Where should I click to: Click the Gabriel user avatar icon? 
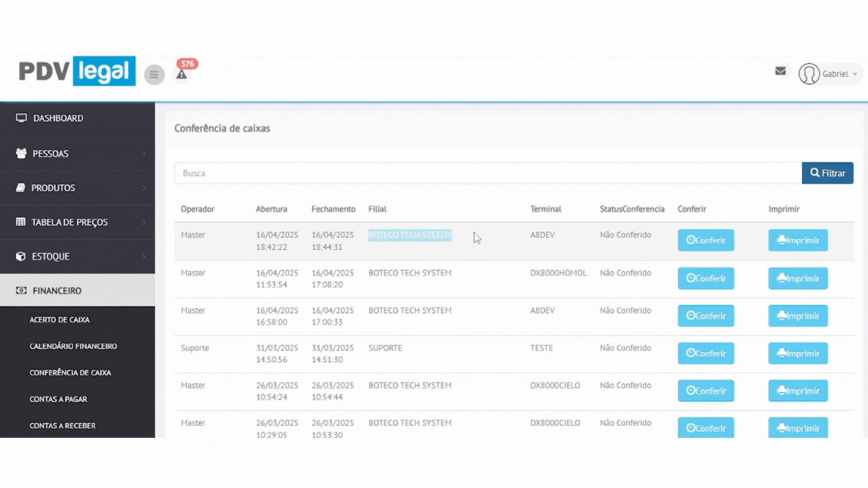click(809, 74)
